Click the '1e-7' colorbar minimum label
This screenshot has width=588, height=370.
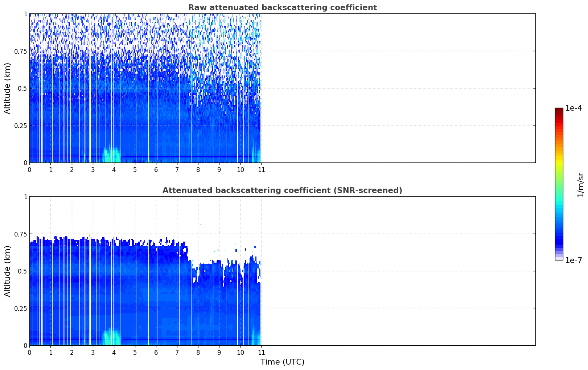pos(573,260)
